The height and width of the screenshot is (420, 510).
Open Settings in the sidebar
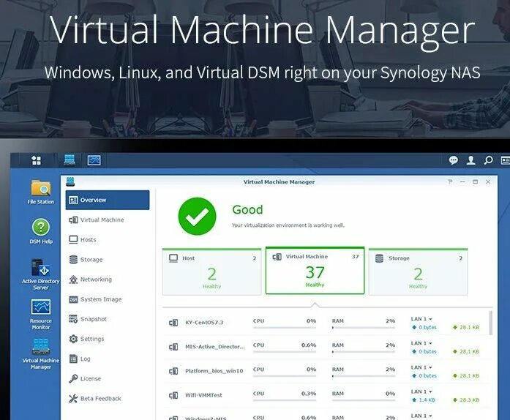108,339
